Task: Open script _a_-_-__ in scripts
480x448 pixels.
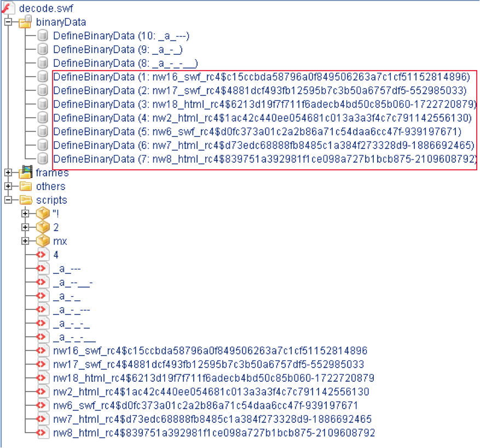Action: tap(74, 337)
